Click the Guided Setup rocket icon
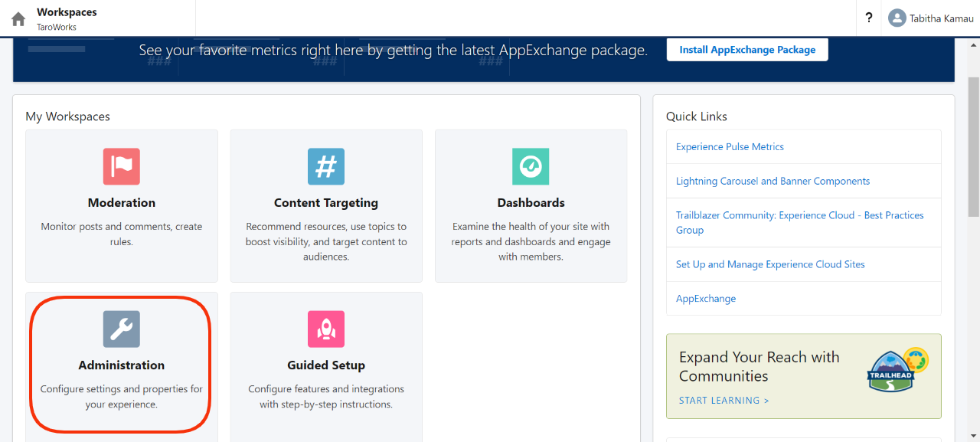Screen dimensions: 980x442 click(326, 329)
